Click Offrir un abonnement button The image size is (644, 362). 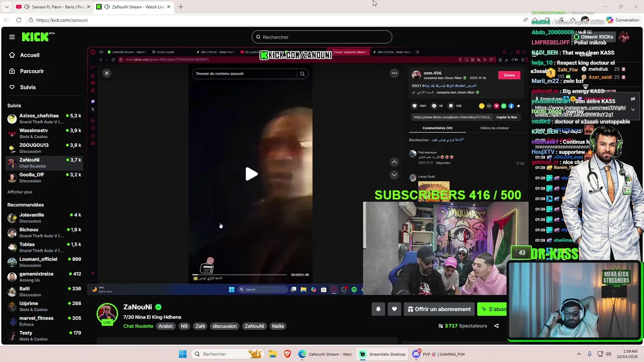click(439, 309)
